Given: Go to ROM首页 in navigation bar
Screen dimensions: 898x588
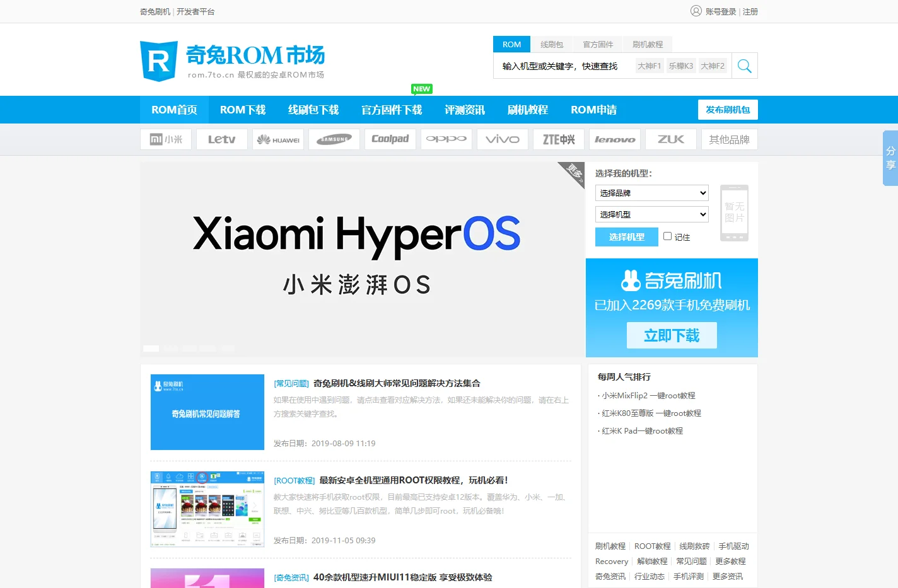Looking at the screenshot, I should pos(174,110).
